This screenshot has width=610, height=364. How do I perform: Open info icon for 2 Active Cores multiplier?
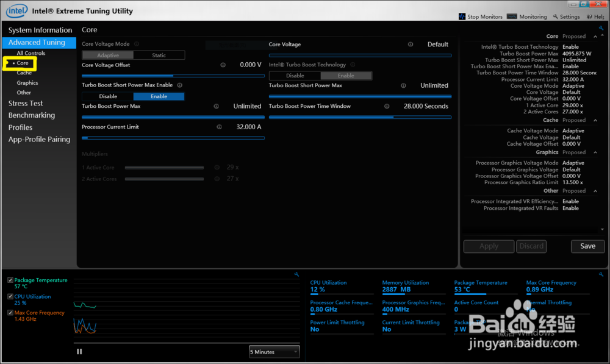tap(217, 179)
